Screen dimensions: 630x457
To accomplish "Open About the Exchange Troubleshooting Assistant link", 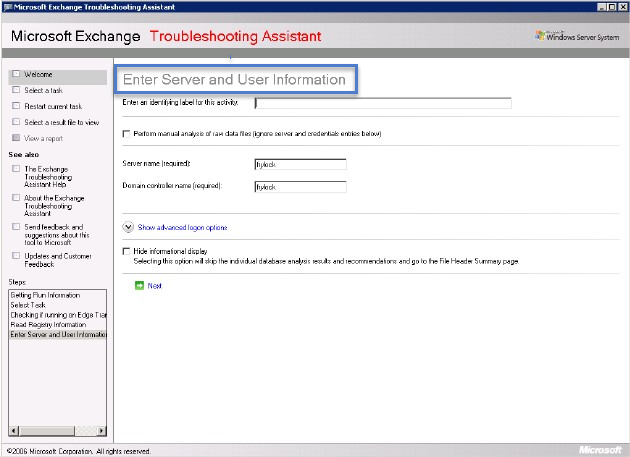I will click(x=54, y=206).
